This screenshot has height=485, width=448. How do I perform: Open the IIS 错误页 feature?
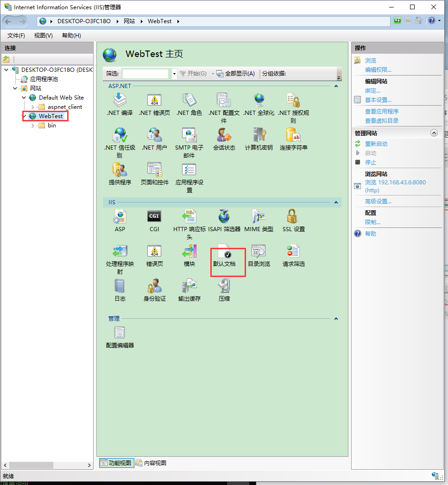tap(154, 256)
